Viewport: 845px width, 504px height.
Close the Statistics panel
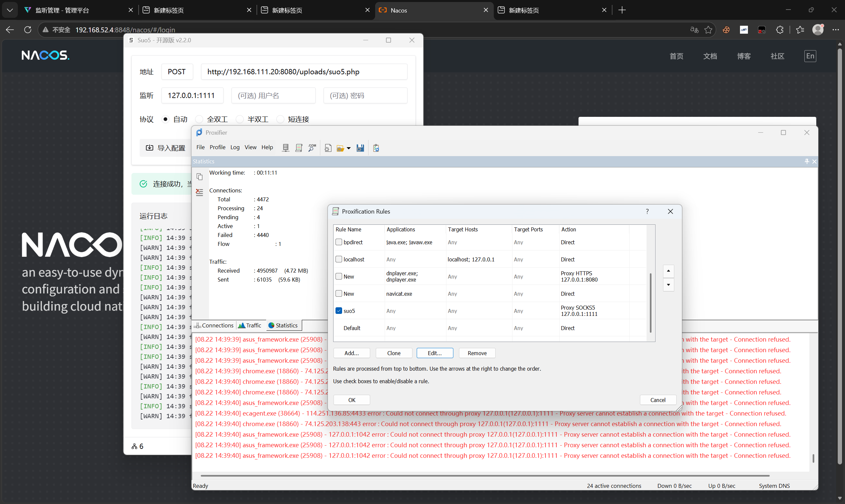click(814, 161)
